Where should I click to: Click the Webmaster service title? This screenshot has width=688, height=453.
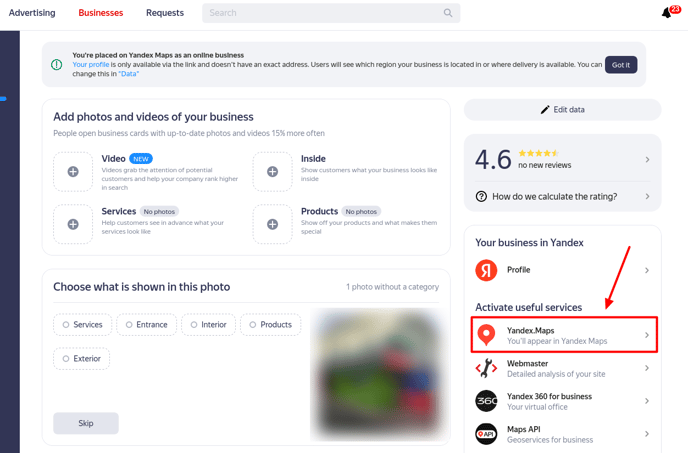(527, 363)
